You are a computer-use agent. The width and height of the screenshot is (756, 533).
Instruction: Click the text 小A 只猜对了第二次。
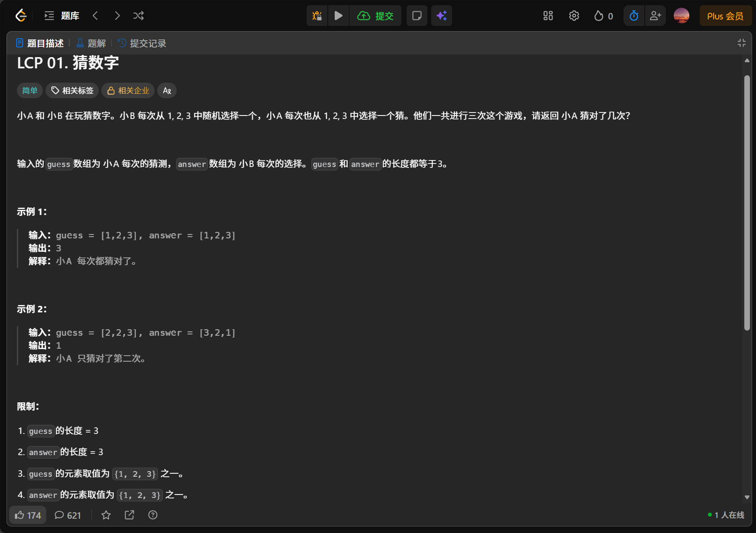(101, 358)
